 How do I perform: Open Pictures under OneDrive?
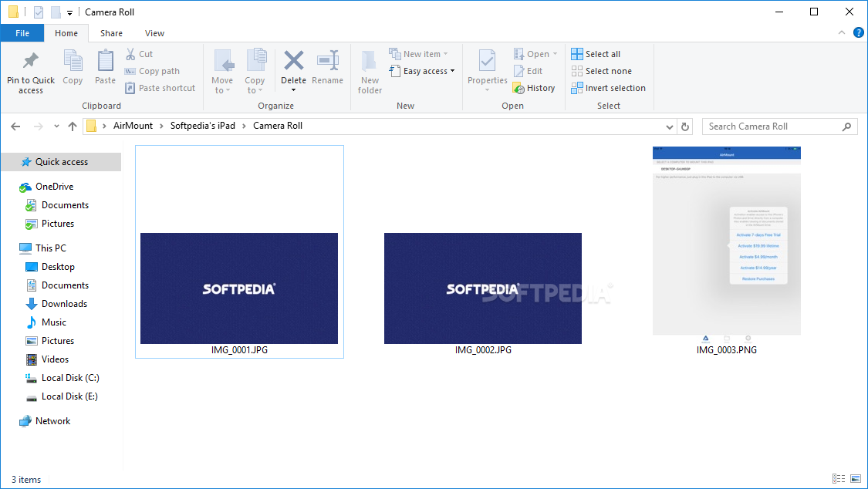pos(58,224)
